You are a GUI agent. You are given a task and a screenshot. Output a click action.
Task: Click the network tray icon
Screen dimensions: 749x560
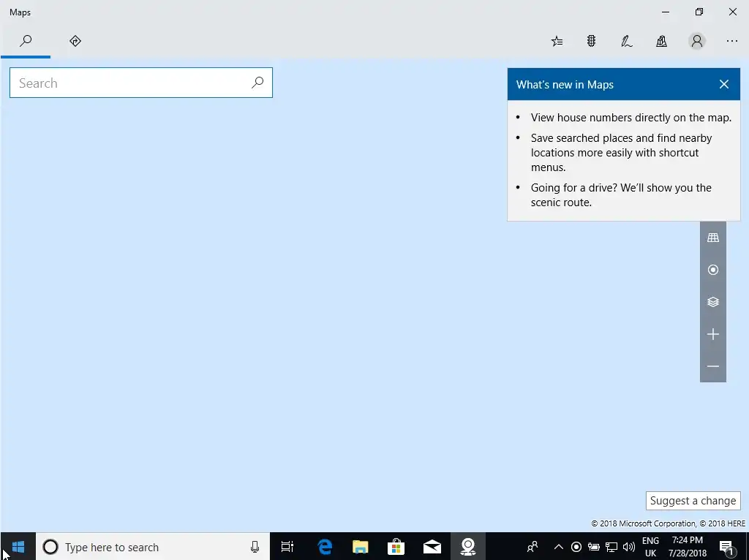pyautogui.click(x=611, y=547)
